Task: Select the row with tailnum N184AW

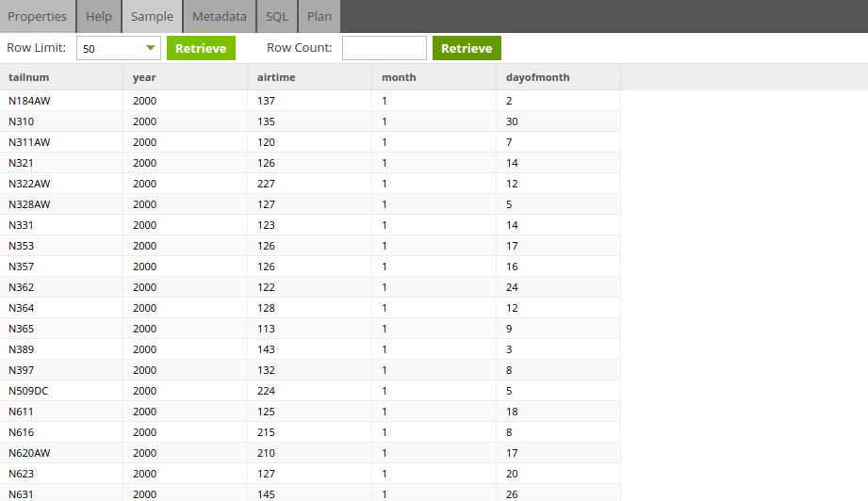Action: pyautogui.click(x=310, y=101)
